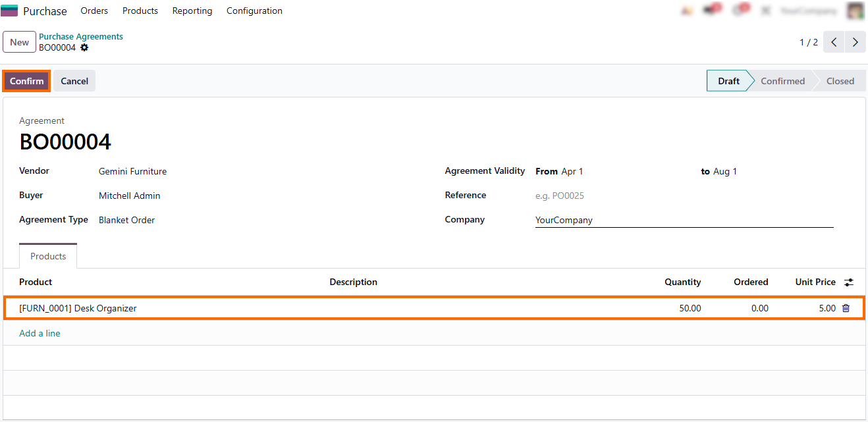The width and height of the screenshot is (868, 422).
Task: Open the Configuration menu
Action: pyautogui.click(x=254, y=11)
